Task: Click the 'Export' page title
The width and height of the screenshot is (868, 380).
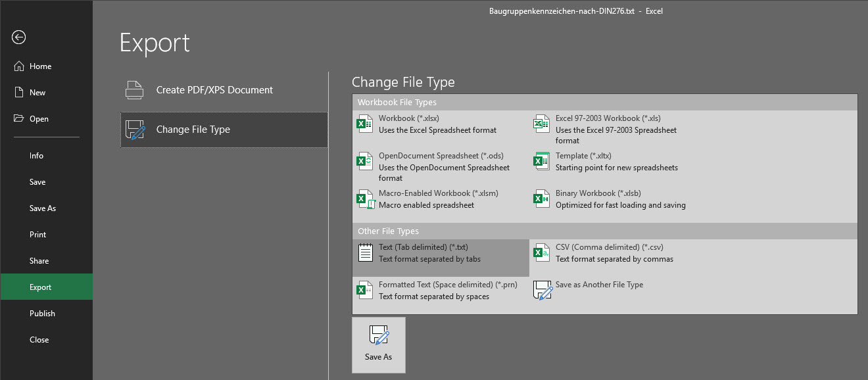Action: [155, 43]
